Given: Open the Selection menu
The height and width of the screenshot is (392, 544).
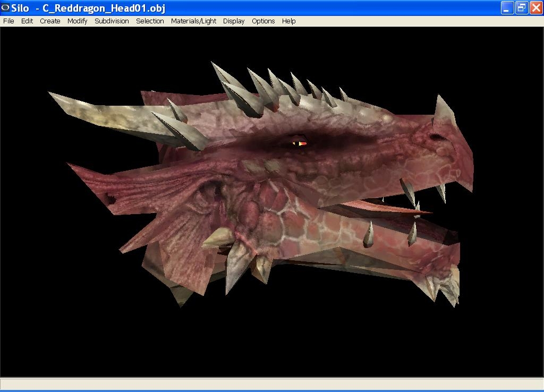Looking at the screenshot, I should pyautogui.click(x=150, y=21).
